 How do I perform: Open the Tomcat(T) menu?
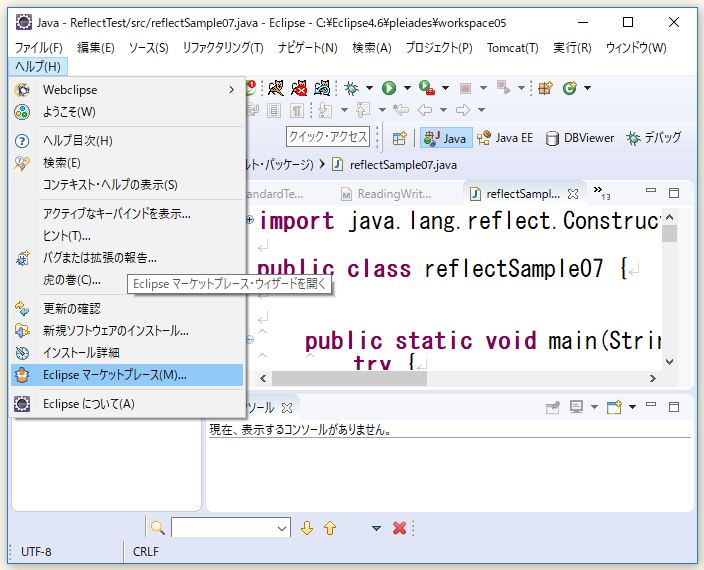[513, 48]
